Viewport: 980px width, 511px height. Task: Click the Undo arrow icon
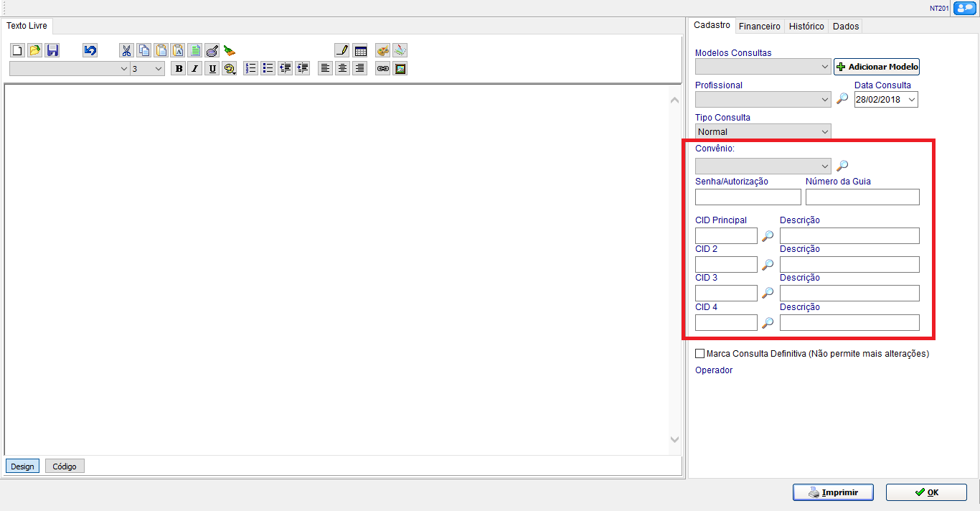(90, 51)
